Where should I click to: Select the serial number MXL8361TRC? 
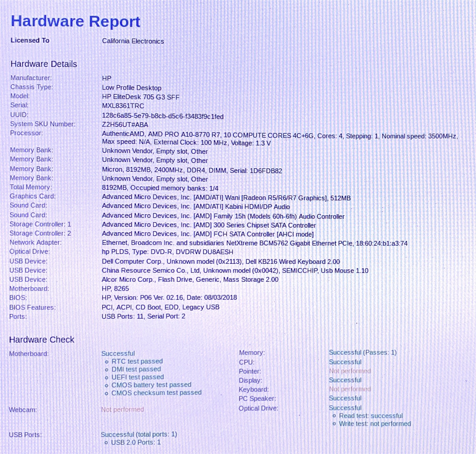(123, 106)
